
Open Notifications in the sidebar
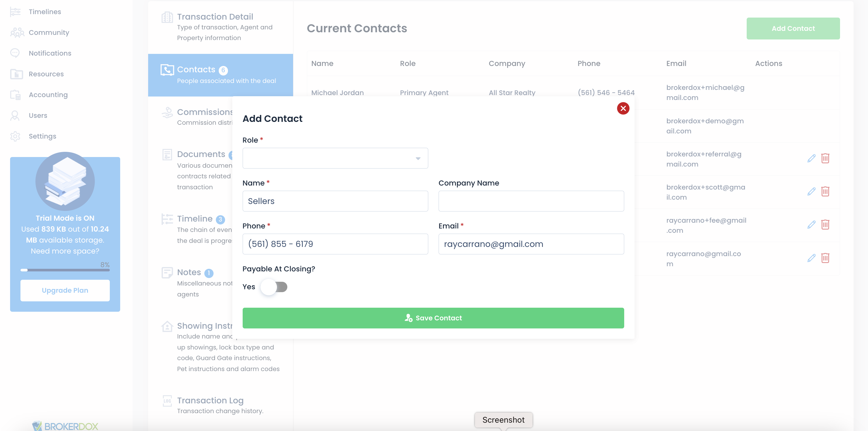click(x=50, y=53)
